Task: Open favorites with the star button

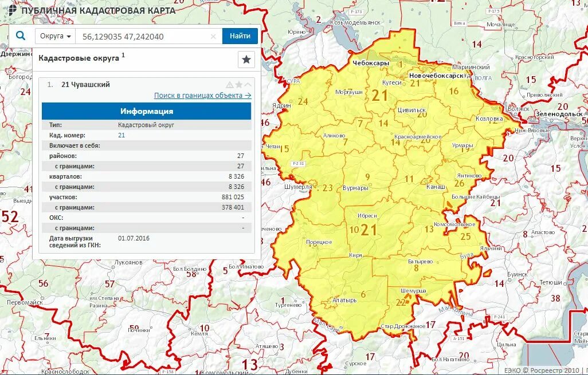Action: click(x=246, y=60)
